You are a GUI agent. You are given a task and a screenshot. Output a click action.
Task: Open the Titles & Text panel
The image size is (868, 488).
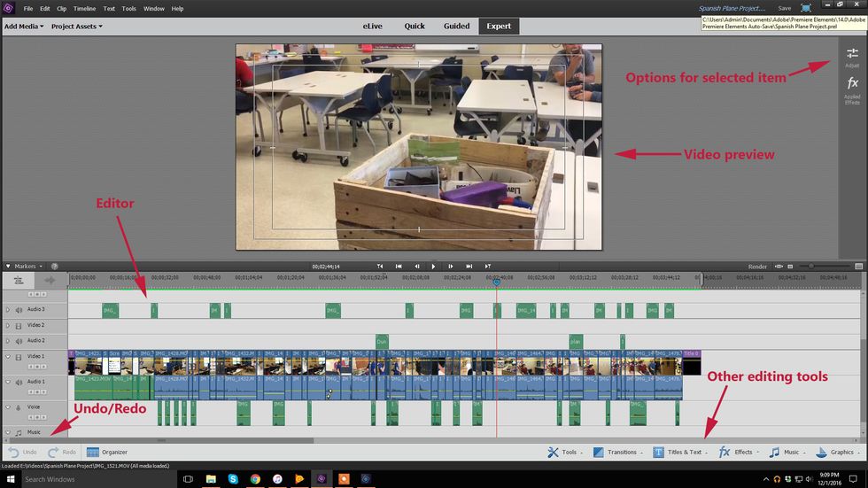pos(678,453)
